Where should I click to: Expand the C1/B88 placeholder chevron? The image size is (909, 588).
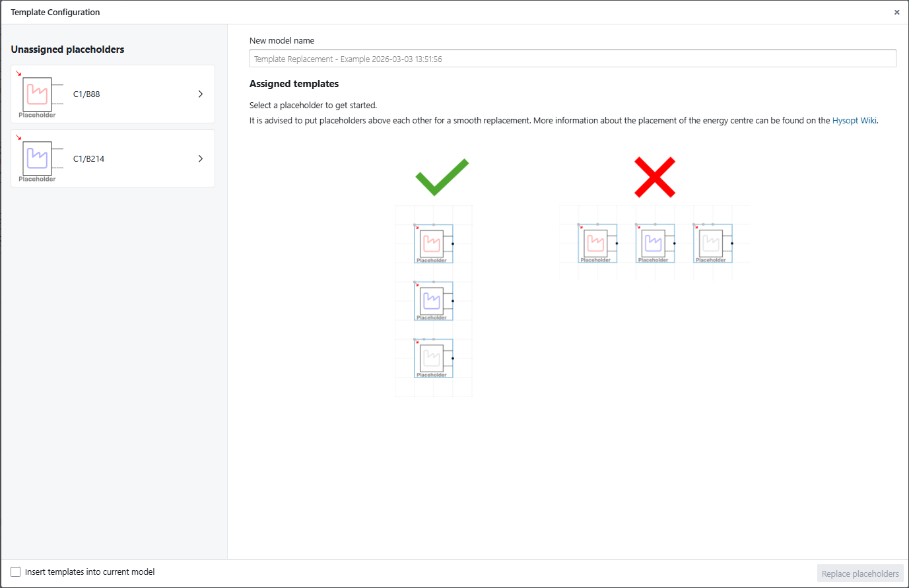[x=201, y=94]
